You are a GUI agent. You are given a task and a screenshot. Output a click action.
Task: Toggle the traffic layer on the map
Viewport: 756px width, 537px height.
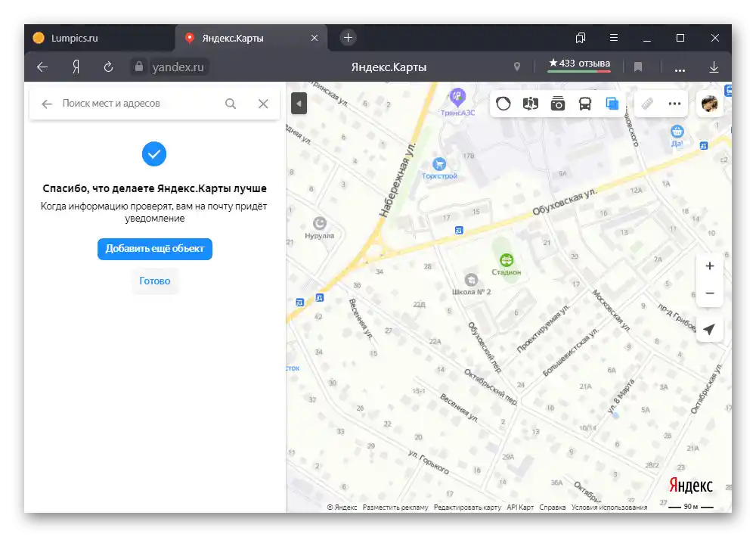pyautogui.click(x=503, y=104)
